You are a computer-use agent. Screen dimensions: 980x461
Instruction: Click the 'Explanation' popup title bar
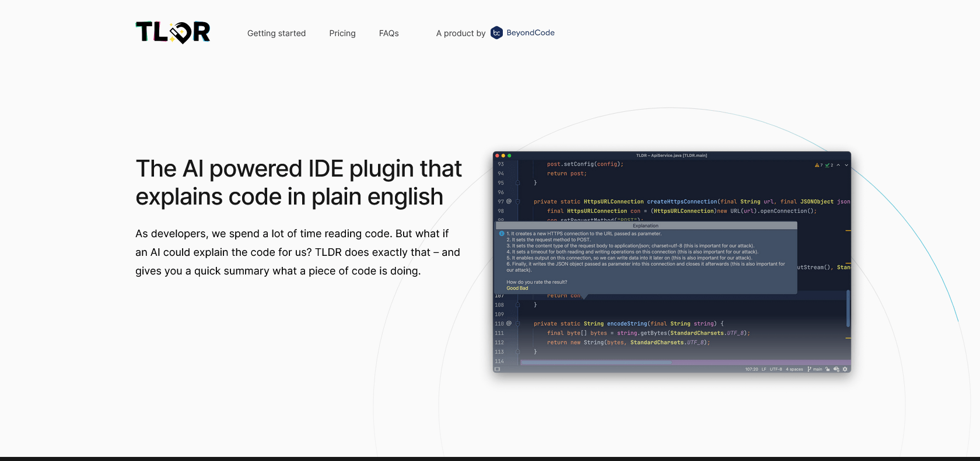pyautogui.click(x=646, y=226)
